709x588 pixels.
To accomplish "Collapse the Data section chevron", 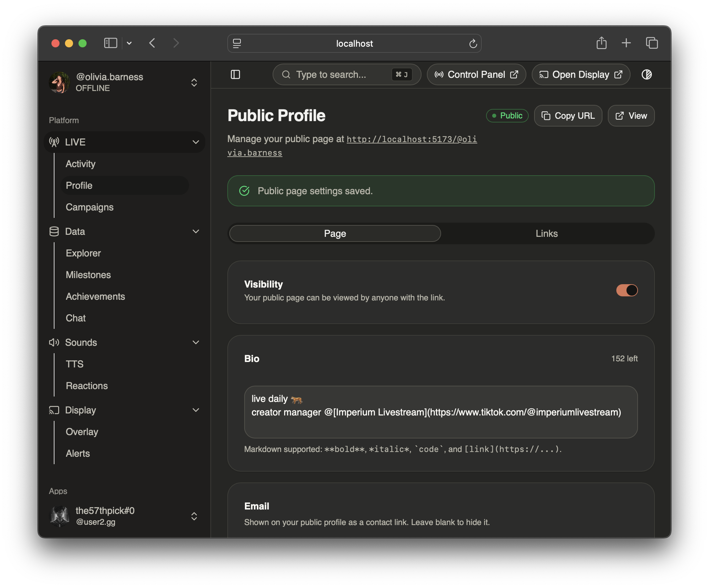I will click(196, 231).
